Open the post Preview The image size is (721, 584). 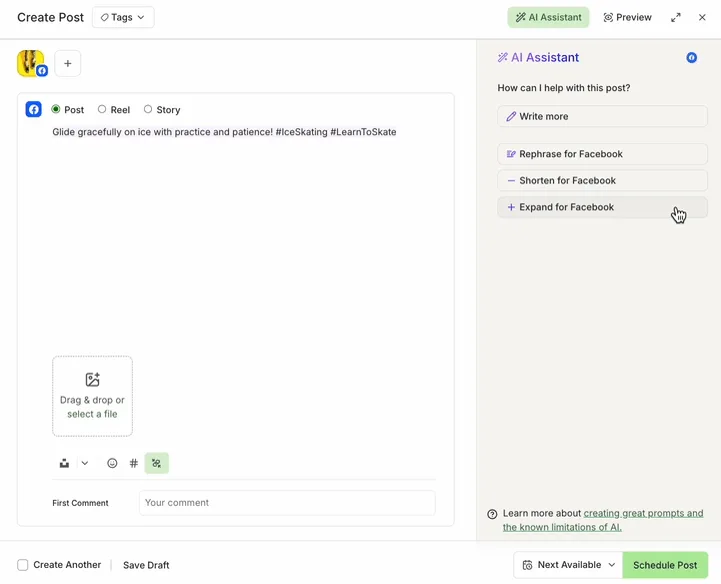tap(627, 17)
